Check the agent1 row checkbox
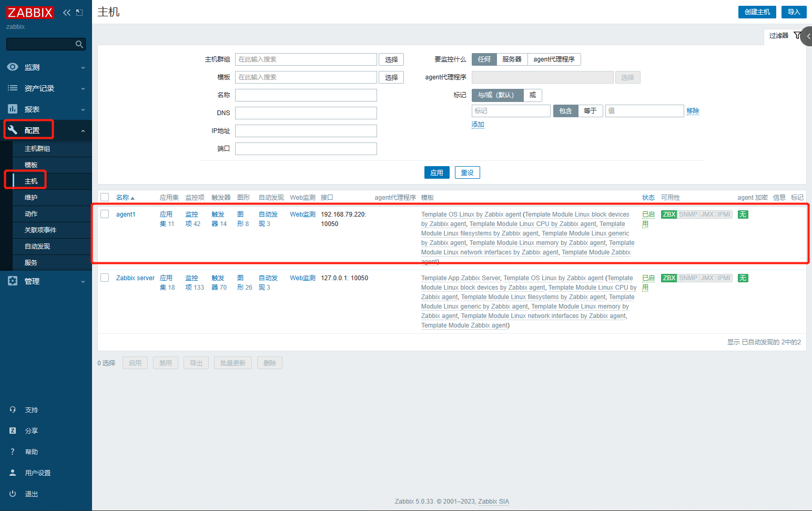This screenshot has height=511, width=812. pyautogui.click(x=105, y=214)
